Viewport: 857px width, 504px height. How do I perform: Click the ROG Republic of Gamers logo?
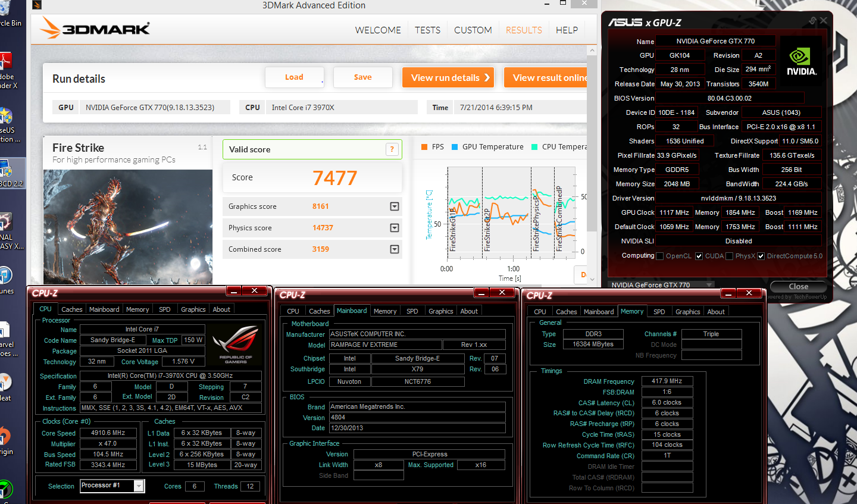[236, 345]
